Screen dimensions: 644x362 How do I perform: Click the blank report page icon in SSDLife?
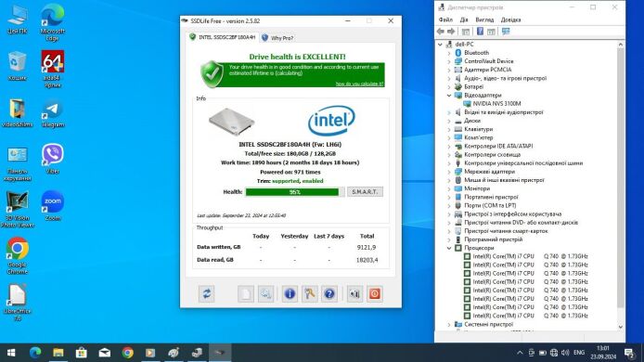(x=246, y=294)
